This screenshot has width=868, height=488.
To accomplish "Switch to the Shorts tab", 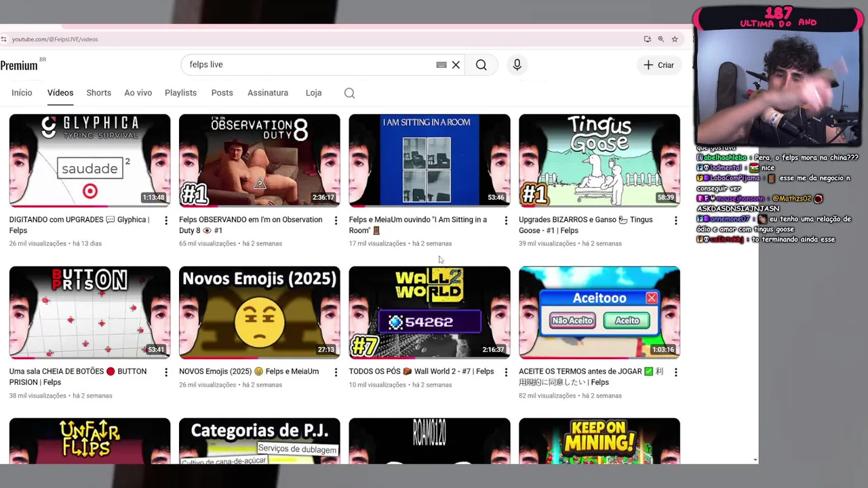I will (x=98, y=93).
